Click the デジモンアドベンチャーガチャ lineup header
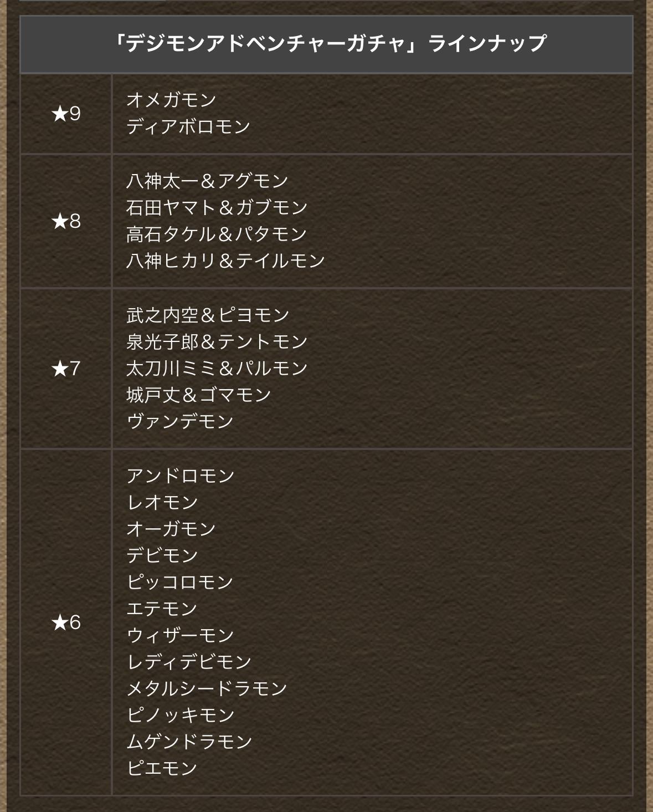The width and height of the screenshot is (653, 812). (x=326, y=44)
